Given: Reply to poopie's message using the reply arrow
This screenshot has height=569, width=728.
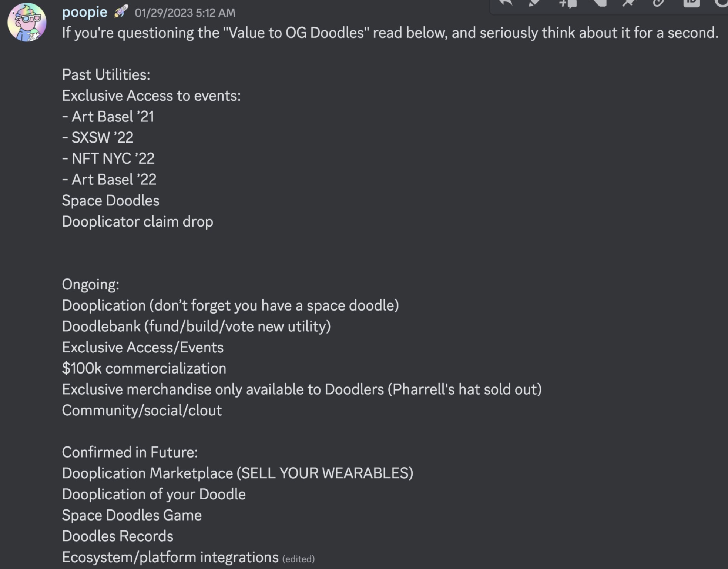Looking at the screenshot, I should click(506, 4).
